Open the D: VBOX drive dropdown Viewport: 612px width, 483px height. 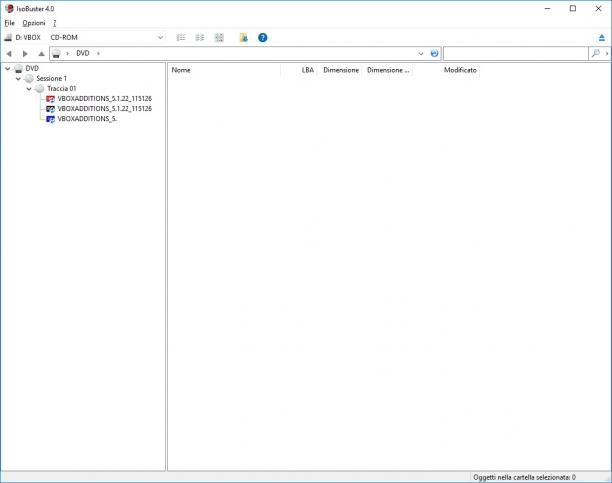point(160,37)
